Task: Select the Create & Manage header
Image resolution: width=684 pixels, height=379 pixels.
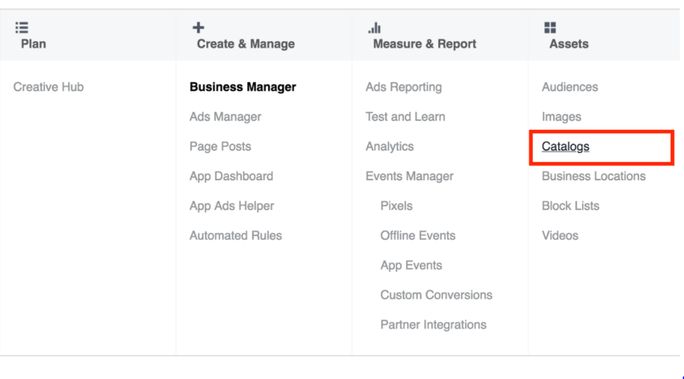Action: [x=246, y=44]
